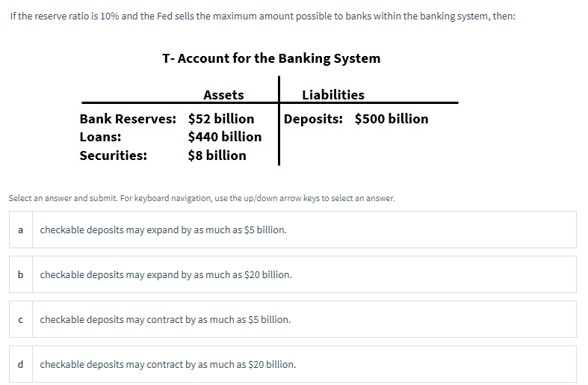This screenshot has width=588, height=385.
Task: Click the $8 billion securities value
Action: pos(217,155)
